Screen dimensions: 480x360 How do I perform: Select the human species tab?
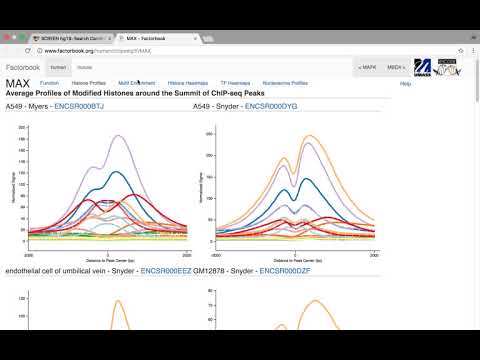(x=58, y=67)
